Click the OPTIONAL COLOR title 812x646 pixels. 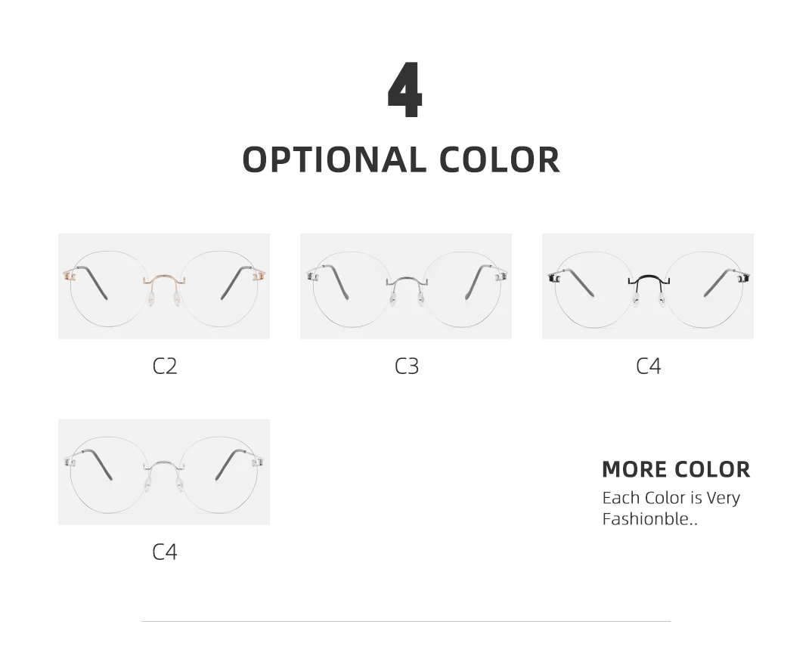[x=401, y=160]
